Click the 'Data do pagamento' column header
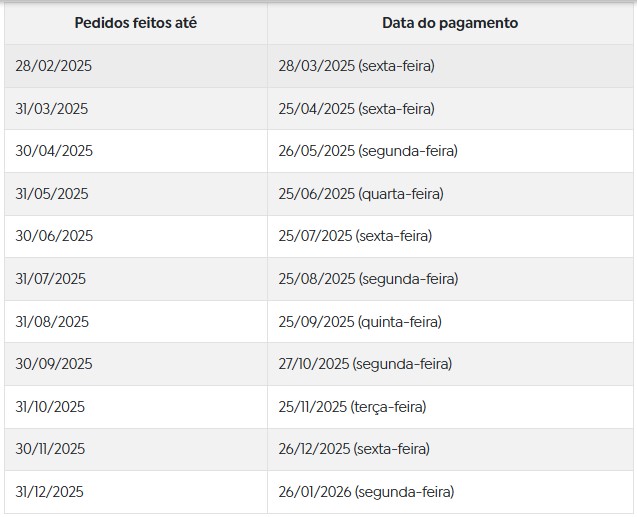This screenshot has height=517, width=637. pos(450,23)
